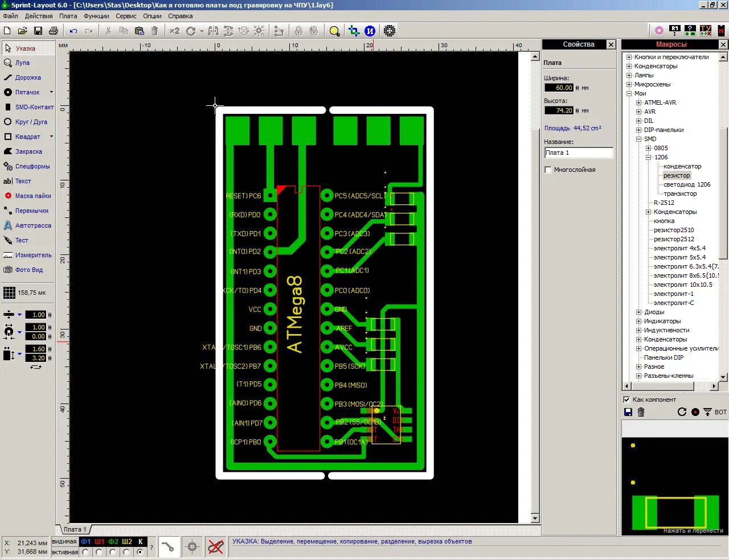Select the Текст text tool
Image resolution: width=729 pixels, height=560 pixels.
[x=28, y=181]
